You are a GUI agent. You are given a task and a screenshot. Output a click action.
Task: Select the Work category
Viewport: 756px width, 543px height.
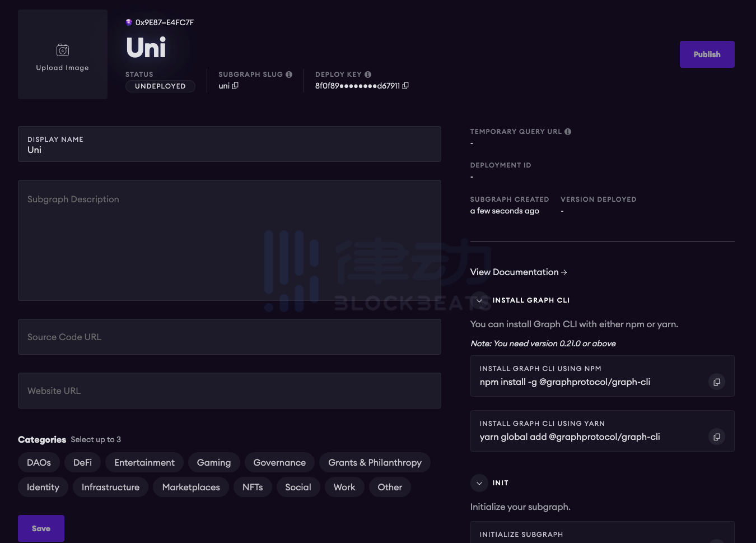click(344, 487)
